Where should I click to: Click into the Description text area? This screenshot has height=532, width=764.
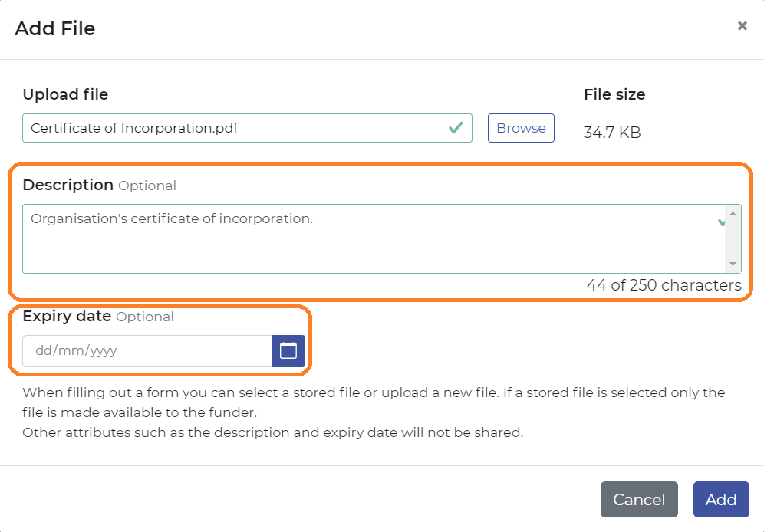pos(374,239)
